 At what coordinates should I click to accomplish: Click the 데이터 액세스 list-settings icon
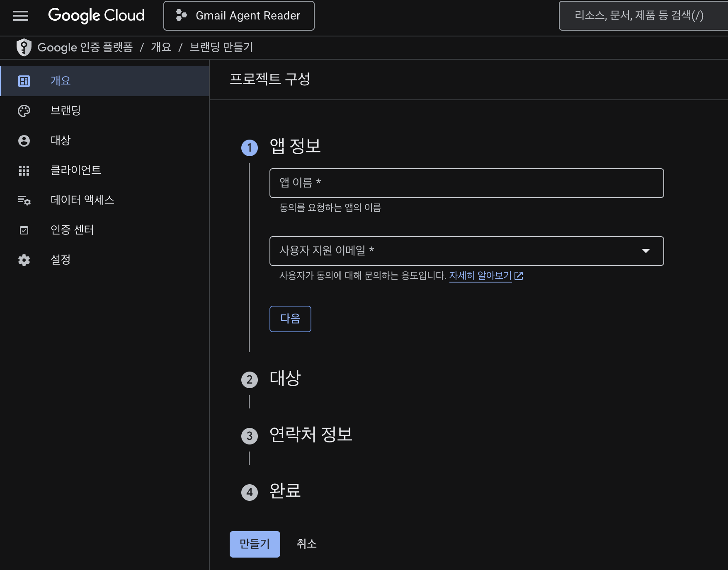click(24, 200)
